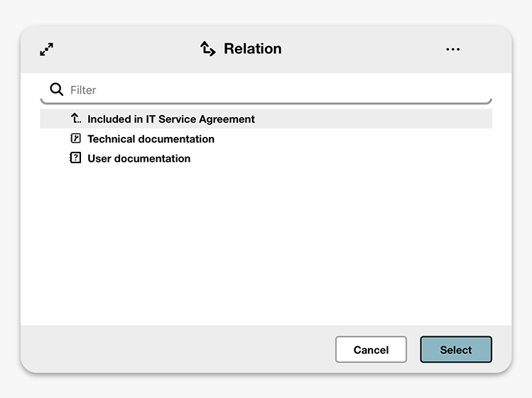Click header bar between title and ellipsis

[x=362, y=49]
